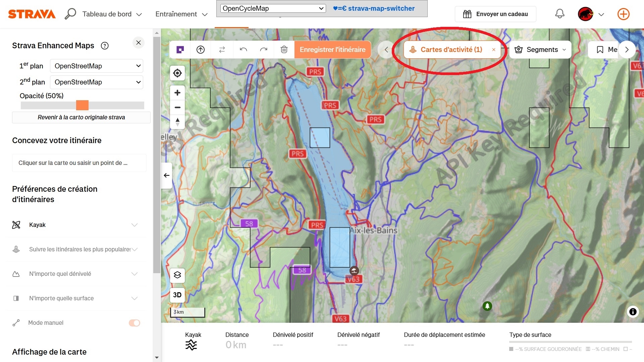Open notifications bell
The width and height of the screenshot is (644, 362).
point(559,14)
